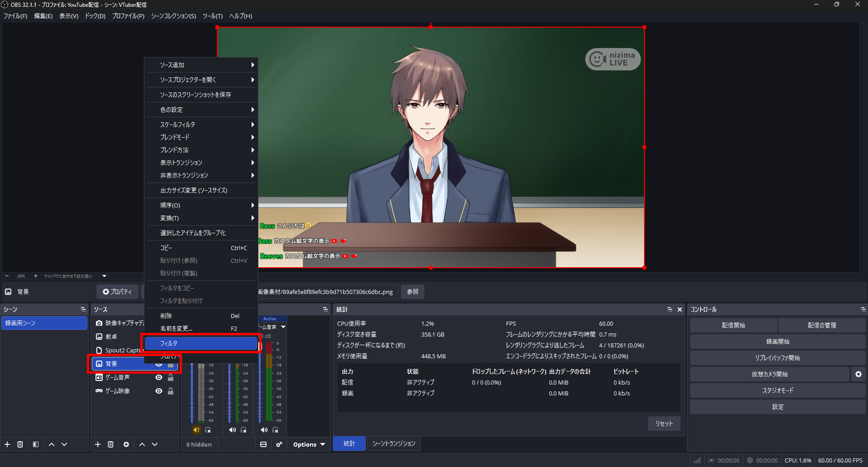This screenshot has width=868, height=467.
Task: Expand the 色の設定 submenu
Action: point(201,110)
